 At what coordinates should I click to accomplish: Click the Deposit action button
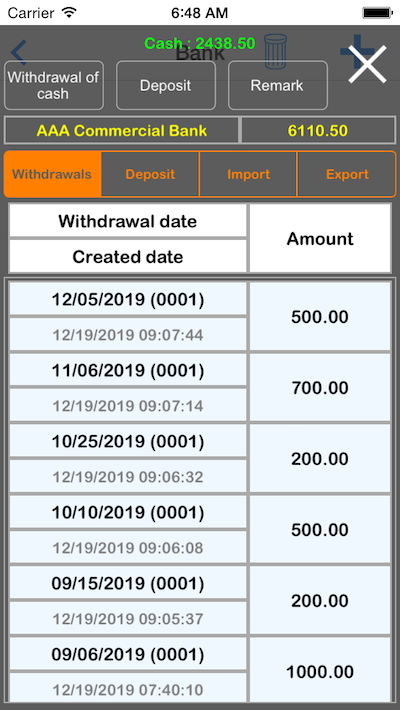click(x=166, y=86)
